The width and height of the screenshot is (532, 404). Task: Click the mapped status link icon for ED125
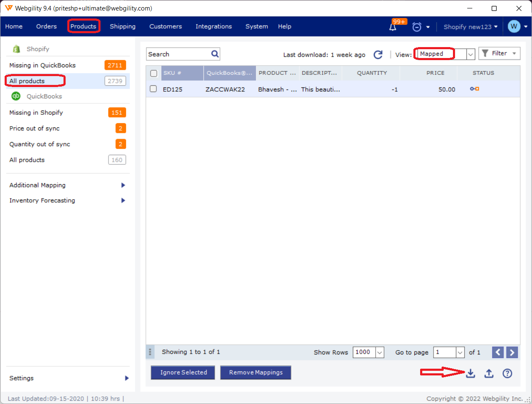(475, 89)
